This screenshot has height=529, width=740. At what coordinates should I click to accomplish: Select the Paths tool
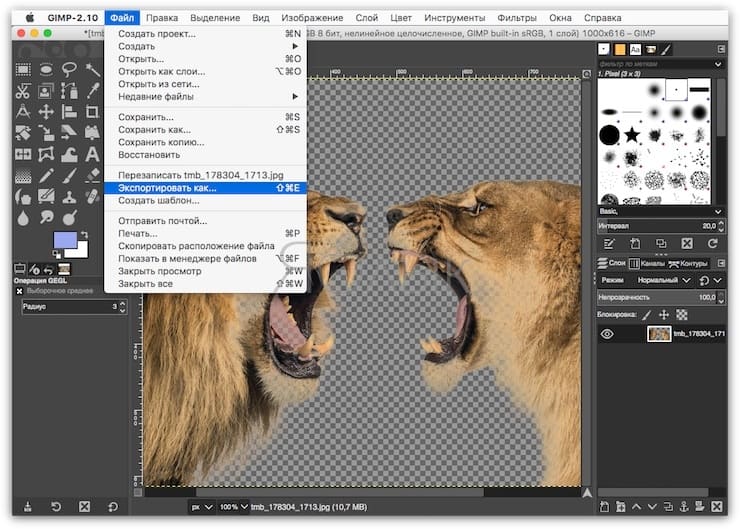69,91
